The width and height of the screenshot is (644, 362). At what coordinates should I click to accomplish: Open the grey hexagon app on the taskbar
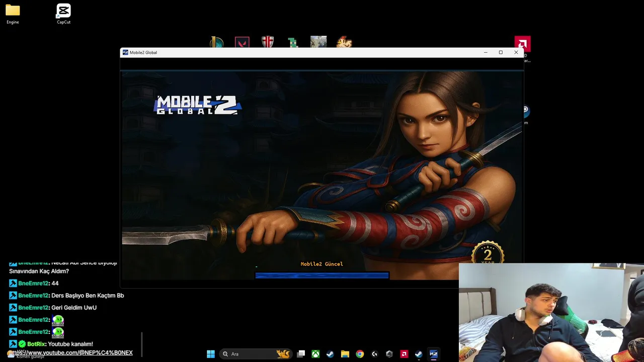[x=389, y=354]
